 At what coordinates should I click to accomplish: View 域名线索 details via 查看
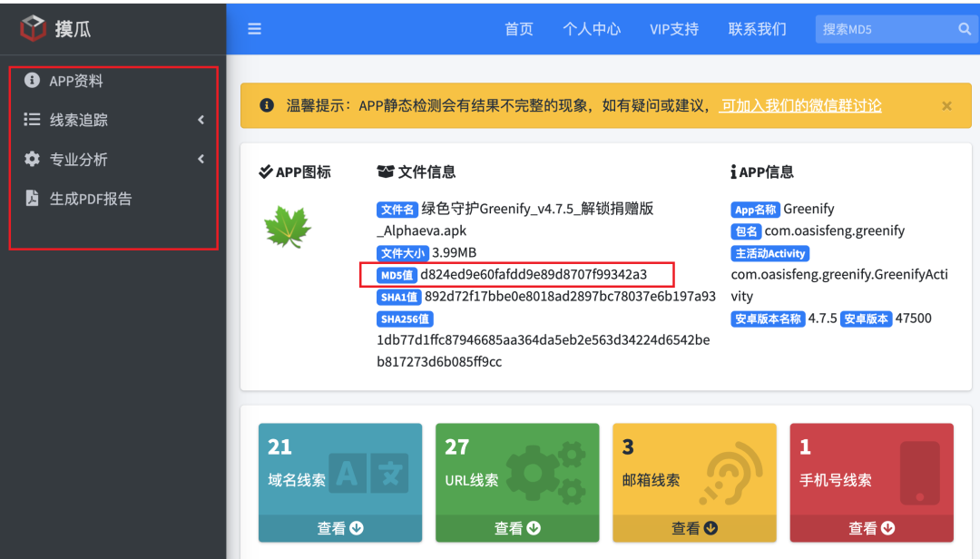tap(340, 528)
